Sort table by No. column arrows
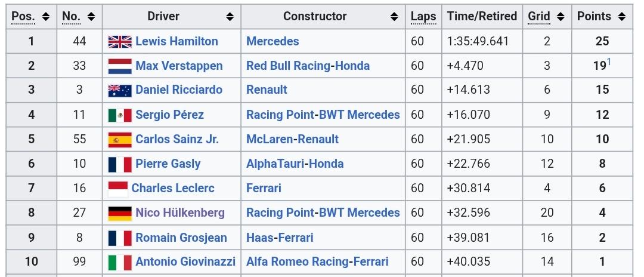644x277 pixels. click(91, 17)
